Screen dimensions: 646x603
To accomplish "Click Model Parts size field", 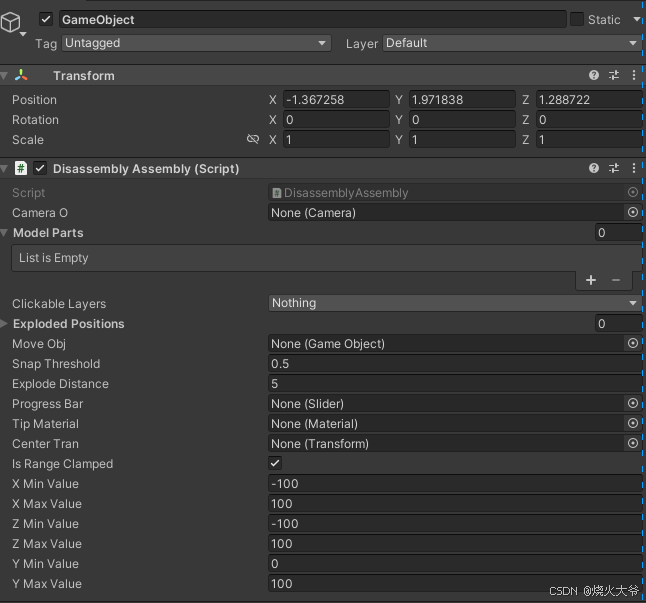I will [x=618, y=233].
